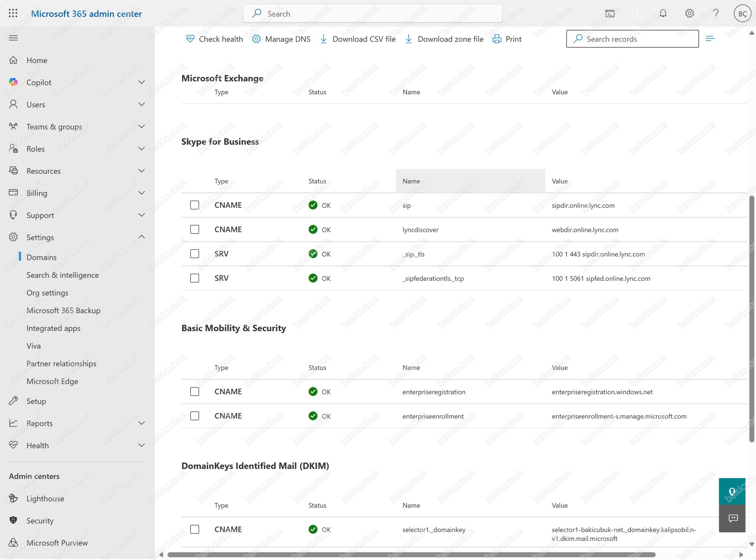The image size is (756, 560).
Task: Click the Check health heart icon
Action: click(190, 39)
